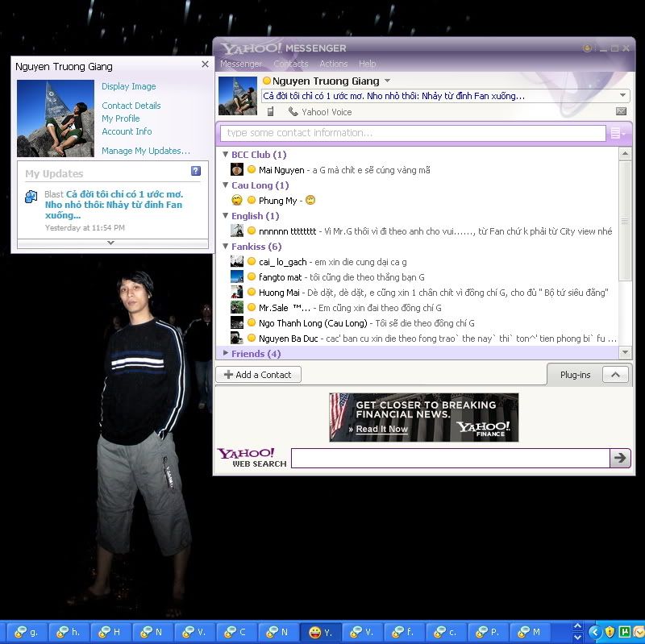Image resolution: width=645 pixels, height=644 pixels.
Task: Open the status dropdown arrow beside Nguyen Truong Giang
Action: (x=387, y=81)
